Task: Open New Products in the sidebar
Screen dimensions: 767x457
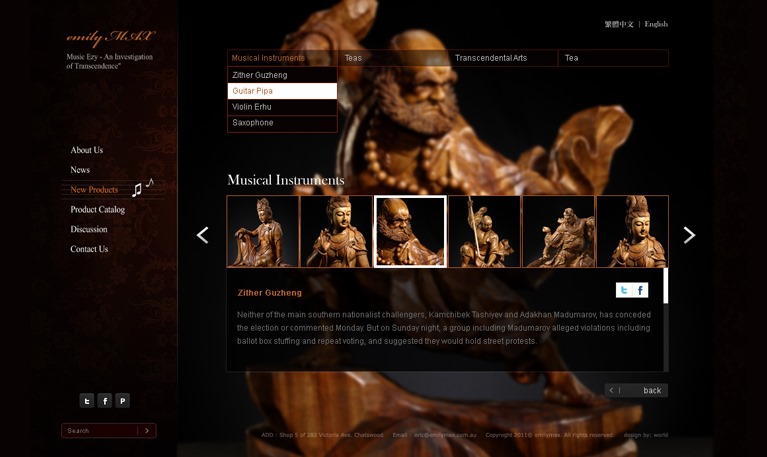Action: click(94, 190)
